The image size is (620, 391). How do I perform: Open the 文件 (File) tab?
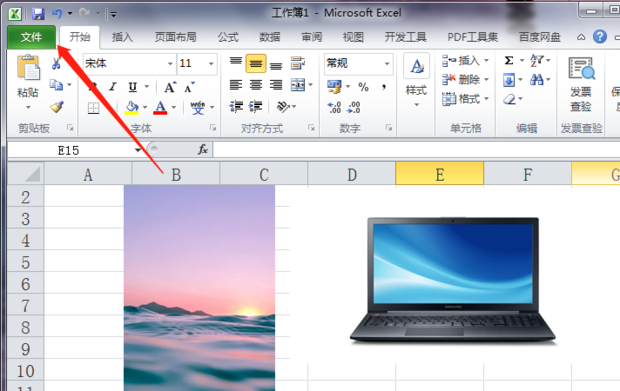[31, 37]
